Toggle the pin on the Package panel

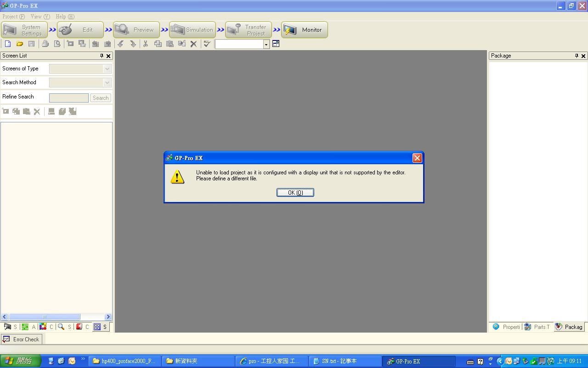[x=577, y=56]
